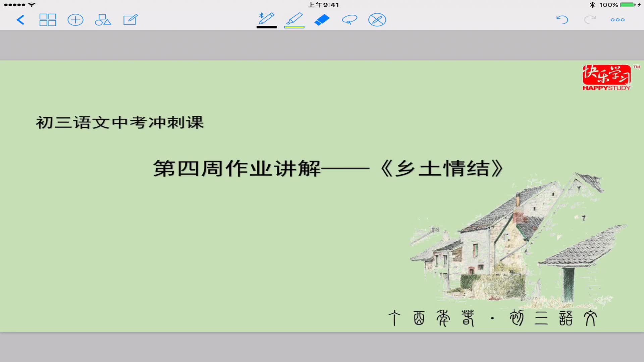Select the Eraser tool
644x362 pixels.
pyautogui.click(x=321, y=20)
